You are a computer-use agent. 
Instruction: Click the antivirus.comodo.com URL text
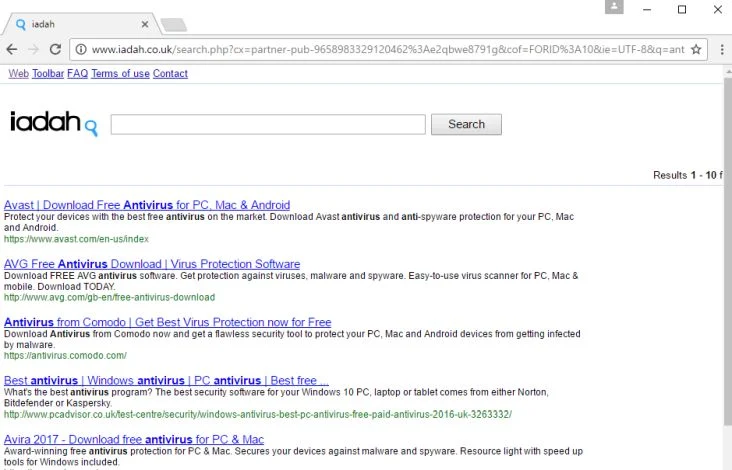coord(65,356)
